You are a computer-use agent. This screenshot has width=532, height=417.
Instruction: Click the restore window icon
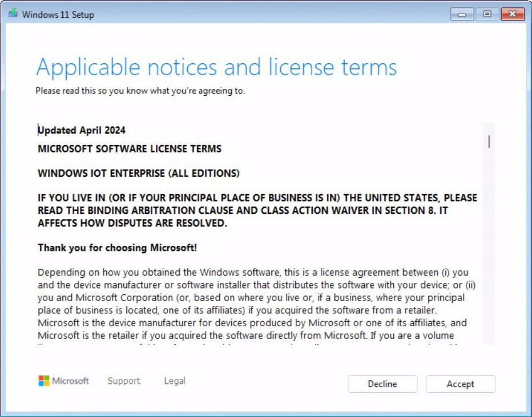(486, 14)
